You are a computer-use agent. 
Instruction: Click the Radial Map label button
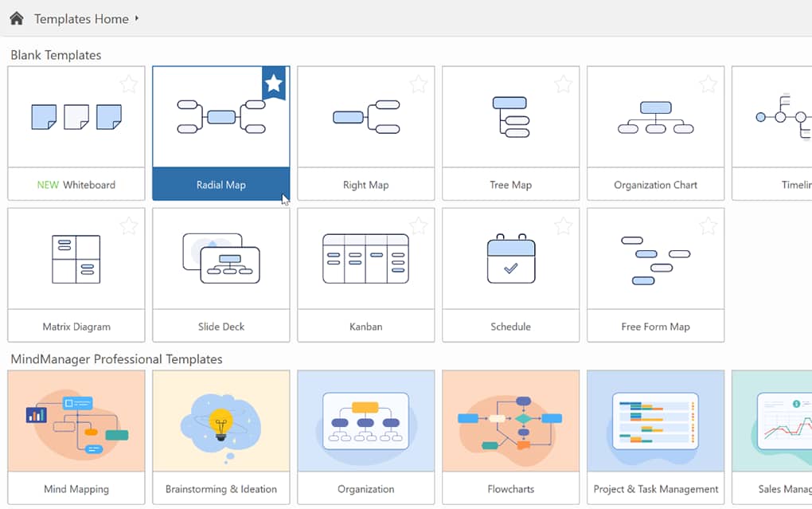221,185
